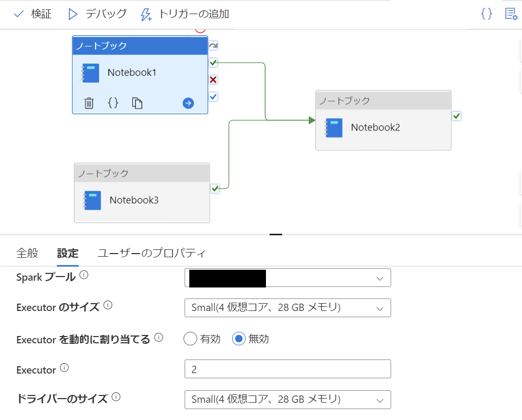Show info for Executor のサイズ
Viewport: 522px width, 420px height.
(x=108, y=305)
